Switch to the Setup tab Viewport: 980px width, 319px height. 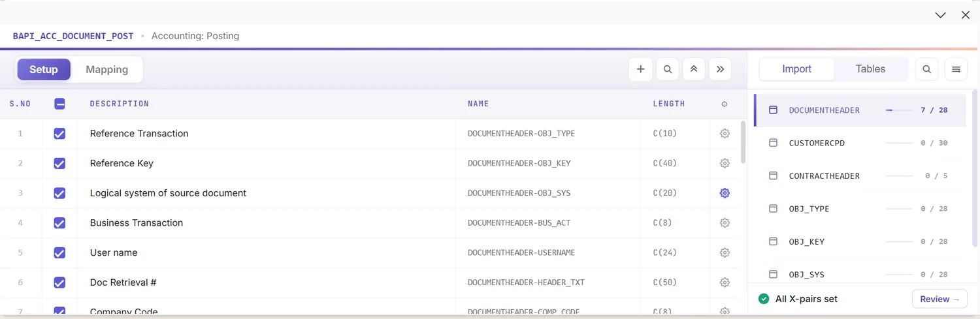(44, 69)
